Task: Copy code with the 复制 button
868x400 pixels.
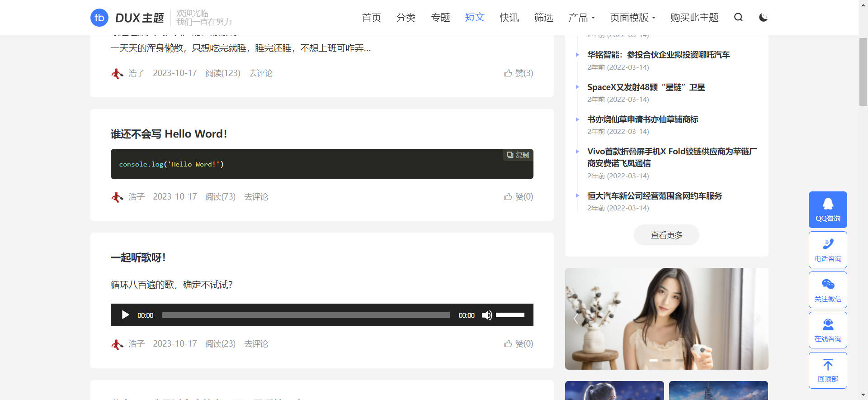Action: pos(518,155)
